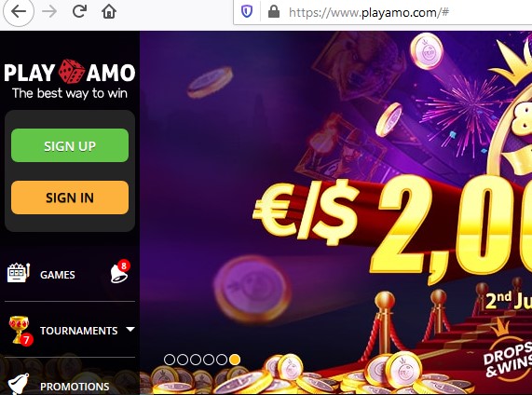Click the orange SIGN IN button

click(x=70, y=197)
